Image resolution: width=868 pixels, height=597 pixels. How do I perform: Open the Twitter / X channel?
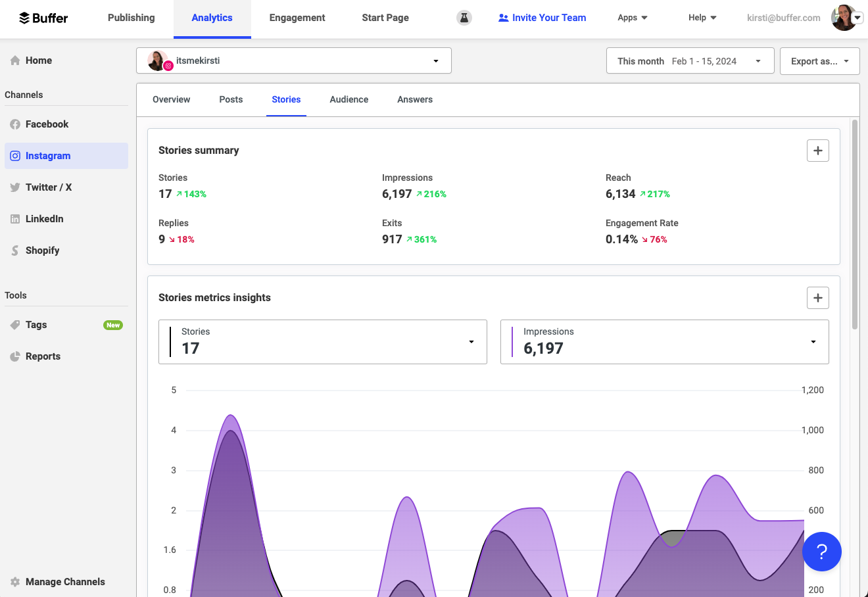pyautogui.click(x=48, y=187)
